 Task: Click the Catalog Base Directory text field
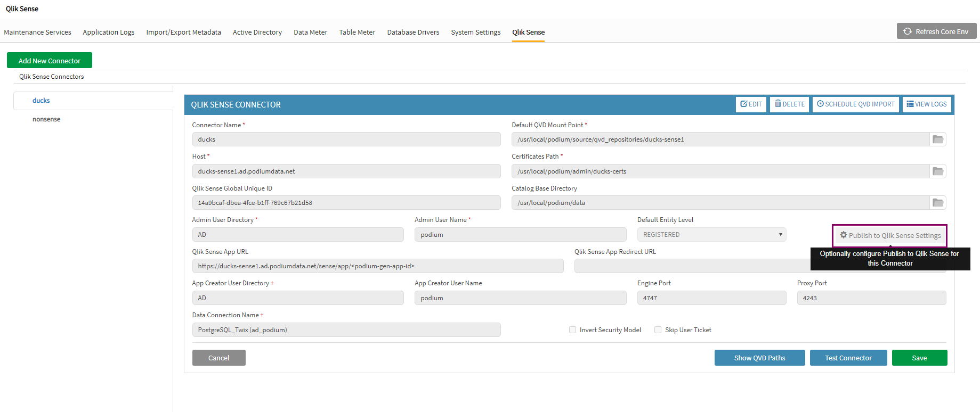tap(720, 203)
